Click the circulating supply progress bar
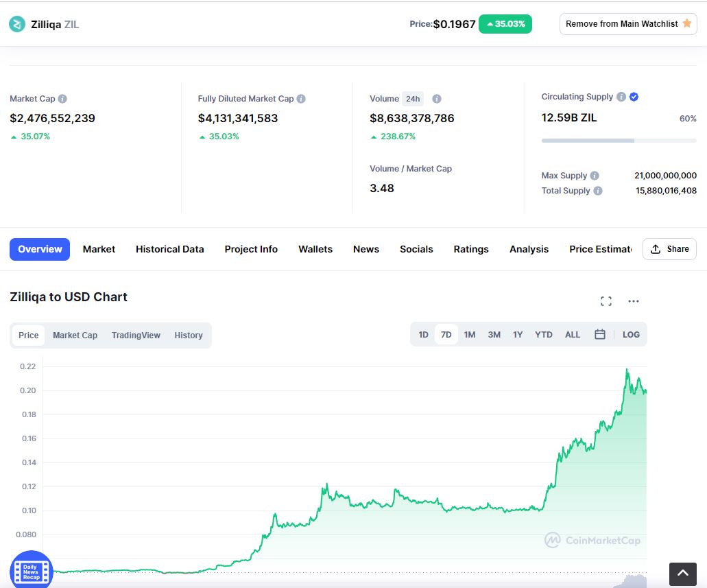Image resolution: width=707 pixels, height=588 pixels. tap(619, 141)
